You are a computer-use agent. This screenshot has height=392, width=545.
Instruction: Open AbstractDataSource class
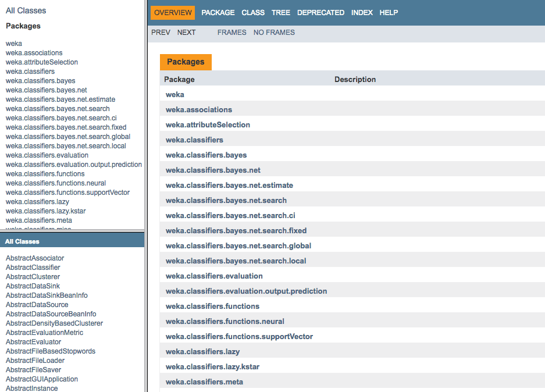[37, 305]
